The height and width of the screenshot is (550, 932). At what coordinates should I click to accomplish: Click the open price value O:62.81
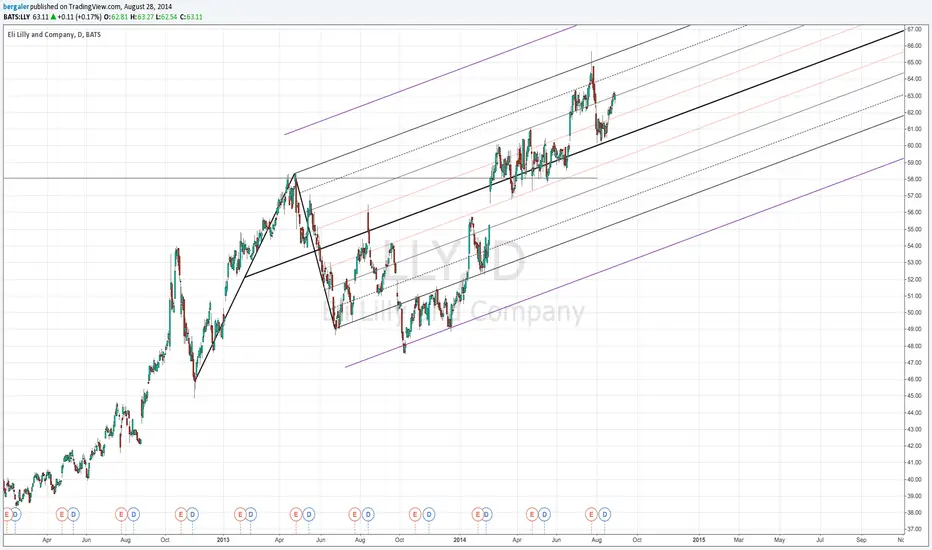click(x=116, y=17)
